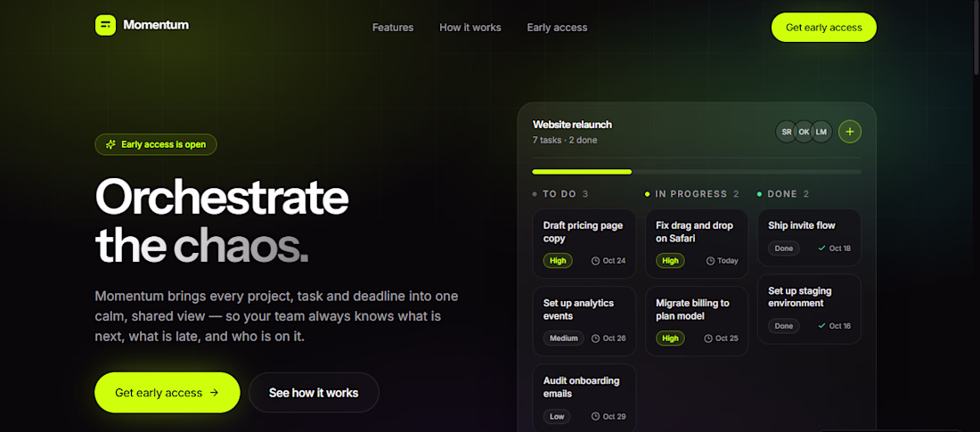Screen dimensions: 980x432
Task: Open the Fix drag and drop on Safari card
Action: (x=697, y=244)
